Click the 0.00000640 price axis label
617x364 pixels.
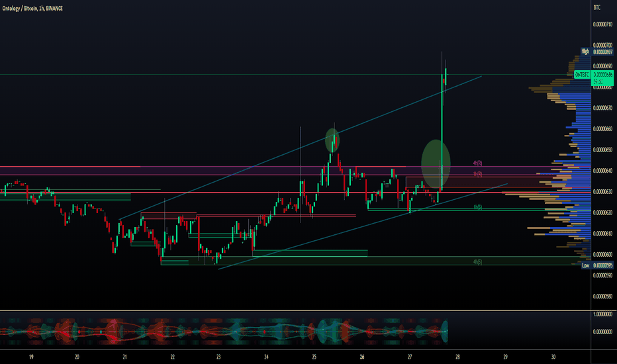pos(602,171)
